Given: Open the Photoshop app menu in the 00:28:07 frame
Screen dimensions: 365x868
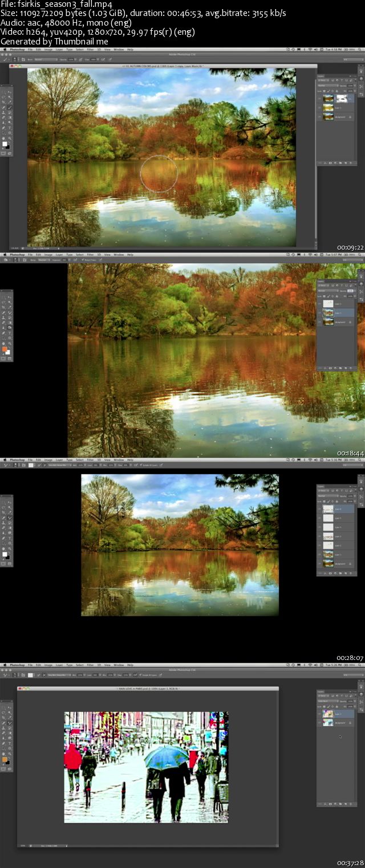Looking at the screenshot, I should [17, 460].
